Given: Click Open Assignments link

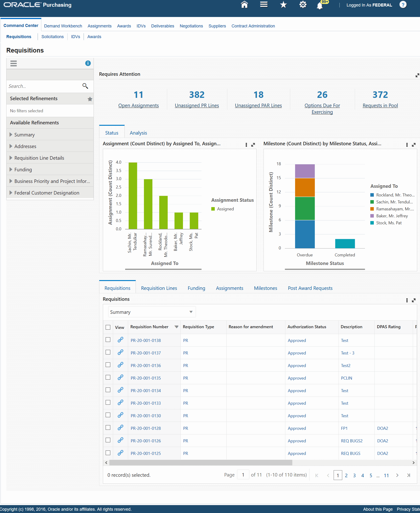Looking at the screenshot, I should [138, 106].
